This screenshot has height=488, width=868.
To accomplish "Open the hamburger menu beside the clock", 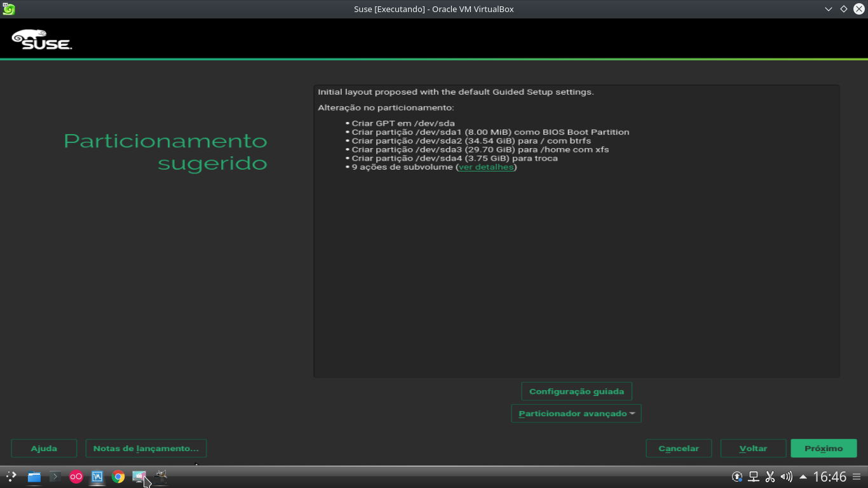I will 857,476.
